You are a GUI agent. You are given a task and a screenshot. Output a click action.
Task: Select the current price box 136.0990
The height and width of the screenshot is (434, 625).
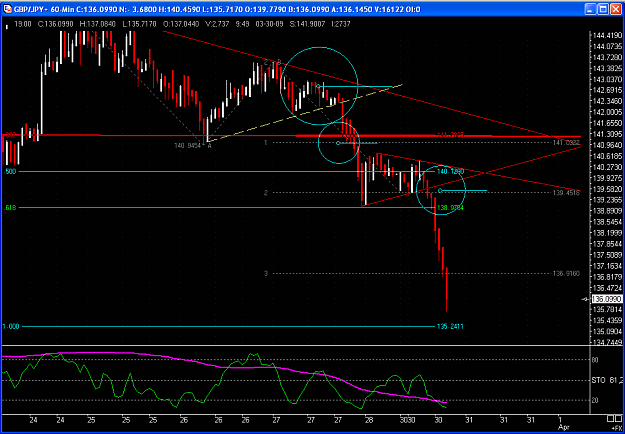point(607,299)
